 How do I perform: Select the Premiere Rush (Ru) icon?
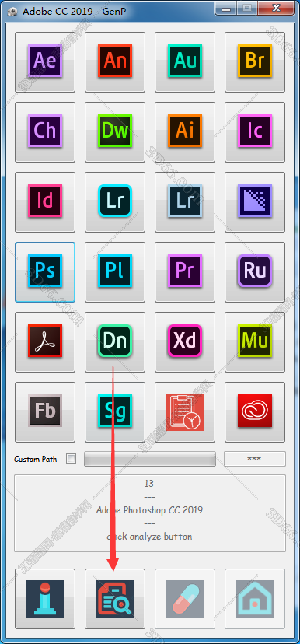(255, 272)
